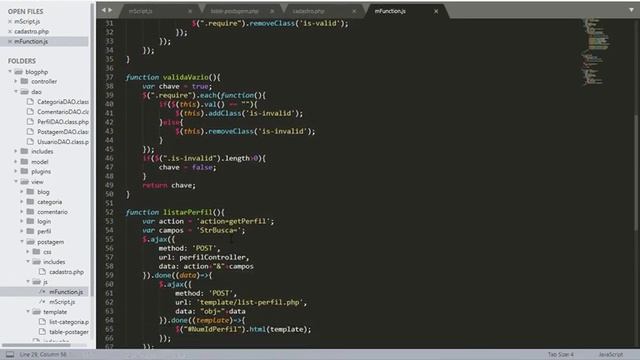Open list-categoria file in template folder
Image resolution: width=640 pixels, height=360 pixels.
[69, 322]
